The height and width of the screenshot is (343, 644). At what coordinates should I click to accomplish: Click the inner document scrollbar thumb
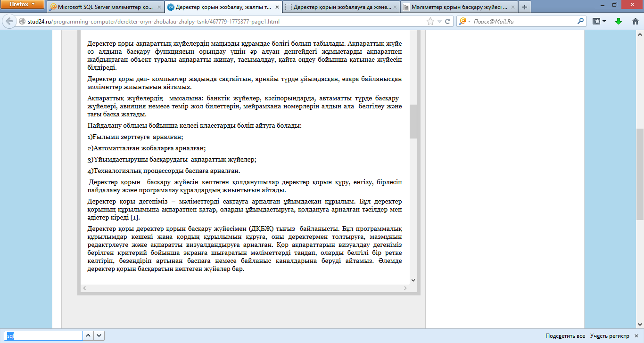pos(413,121)
